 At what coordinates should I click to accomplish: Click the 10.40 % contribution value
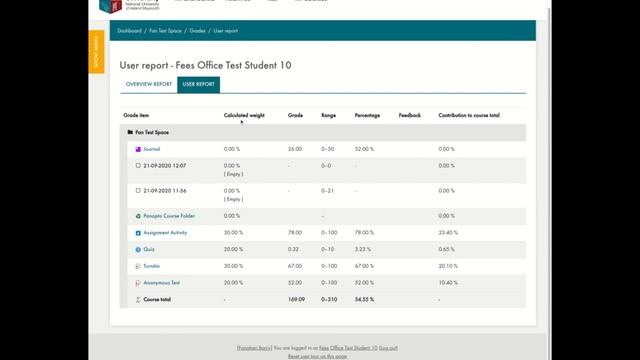448,283
